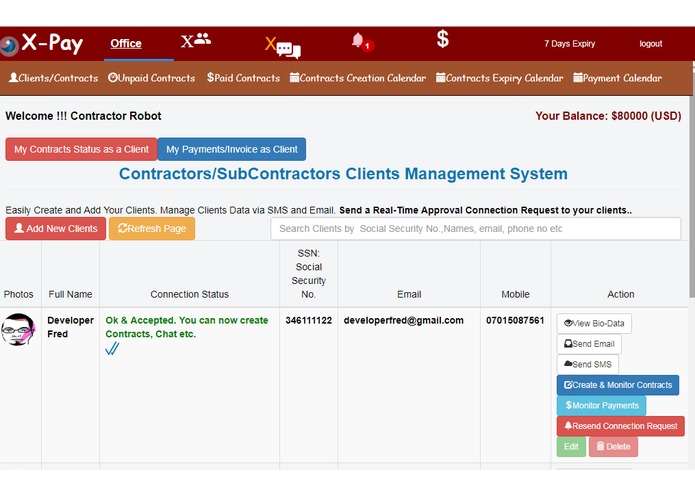Viewport: 695px width, 494px height.
Task: Open Contracts Creation Calendar
Action: (358, 78)
